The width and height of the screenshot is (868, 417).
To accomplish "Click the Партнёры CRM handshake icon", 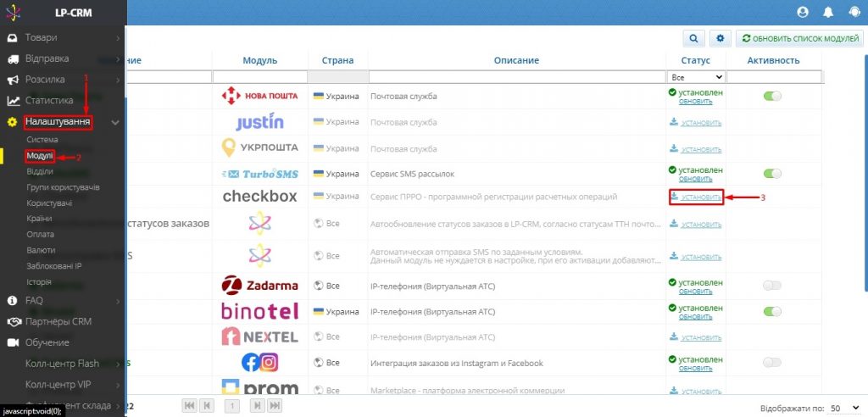I will 13,322.
